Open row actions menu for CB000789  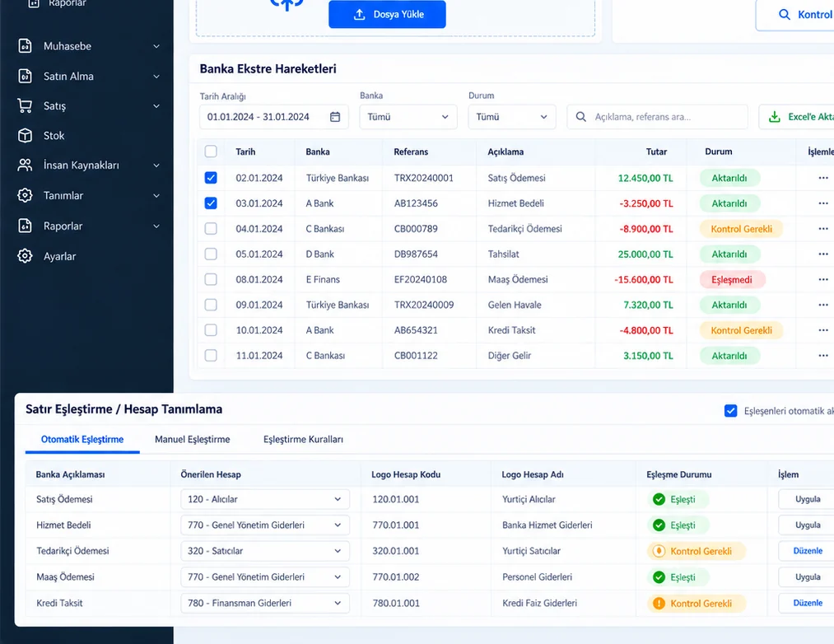(x=823, y=229)
